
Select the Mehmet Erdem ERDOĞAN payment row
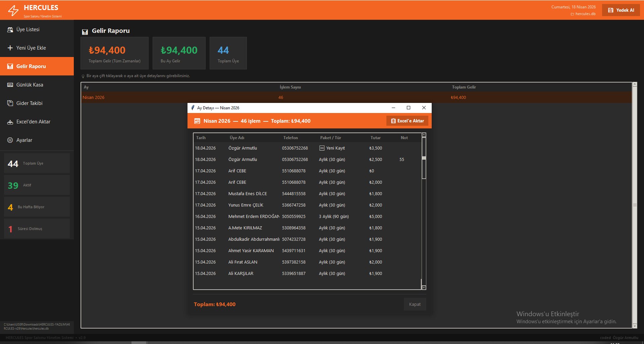[x=254, y=217]
